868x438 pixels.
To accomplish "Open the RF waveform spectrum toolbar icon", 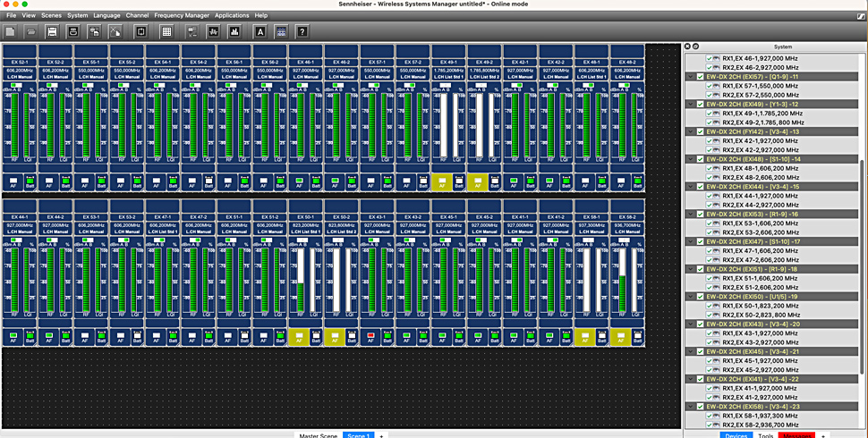I will tap(214, 31).
